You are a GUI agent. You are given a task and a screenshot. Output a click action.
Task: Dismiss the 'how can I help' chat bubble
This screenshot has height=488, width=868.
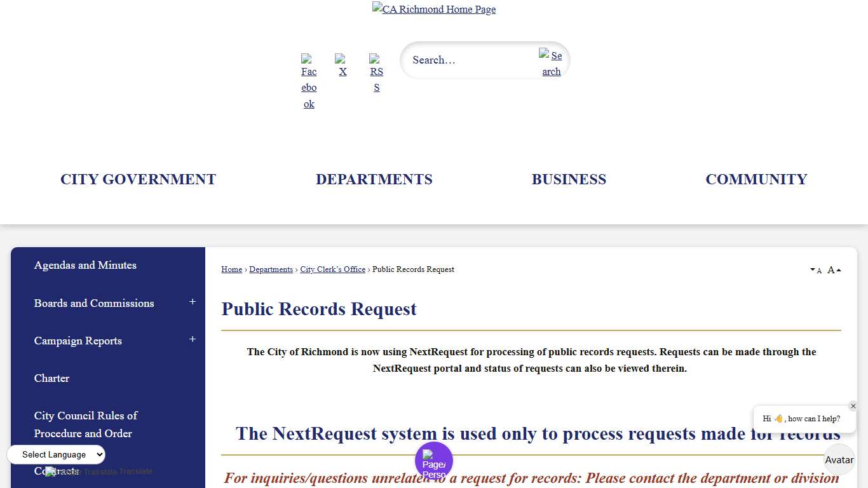click(853, 406)
